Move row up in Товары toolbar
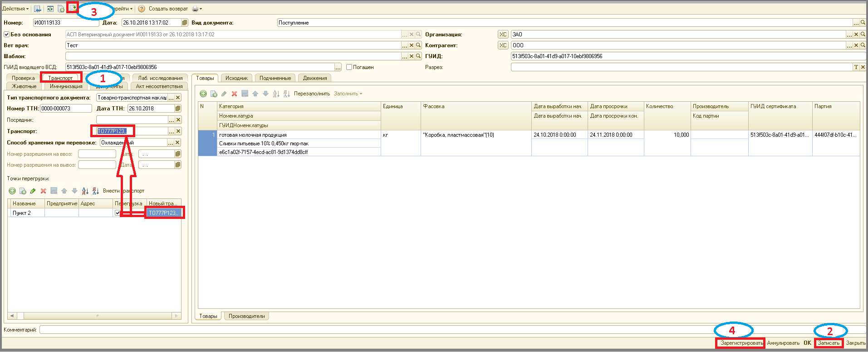 [x=255, y=94]
